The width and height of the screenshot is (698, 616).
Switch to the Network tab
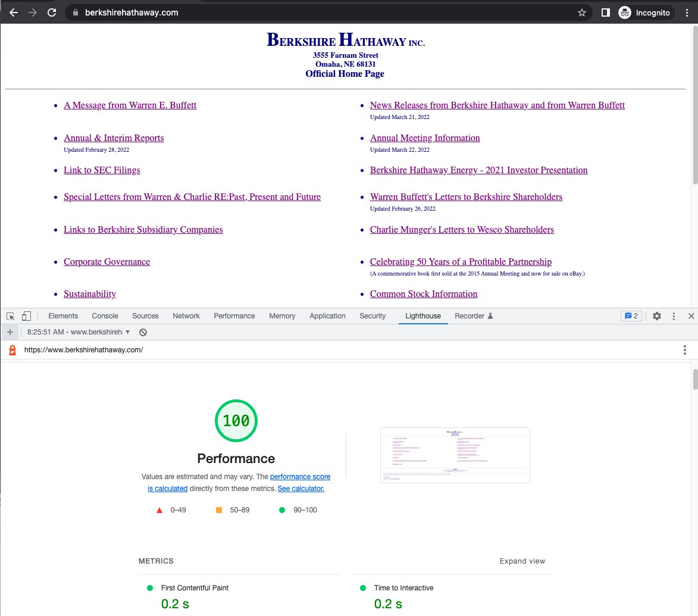click(x=186, y=316)
